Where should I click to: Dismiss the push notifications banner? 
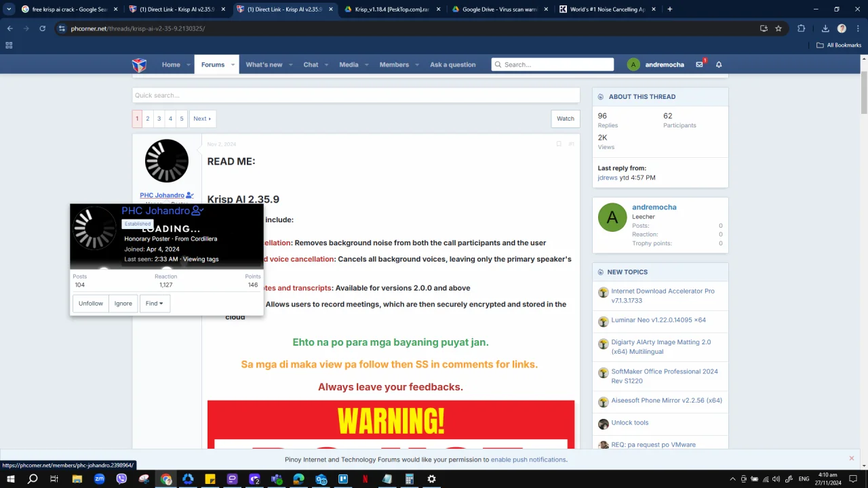[852, 458]
